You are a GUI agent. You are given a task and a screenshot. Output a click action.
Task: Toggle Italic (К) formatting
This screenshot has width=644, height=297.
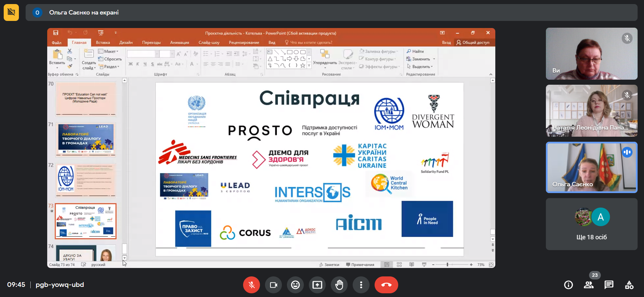[x=138, y=64]
